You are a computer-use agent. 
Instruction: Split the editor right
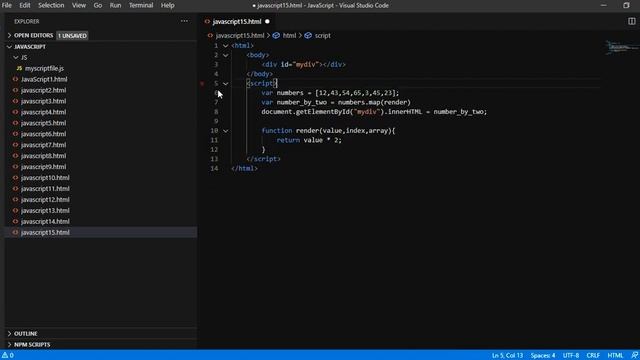(x=631, y=21)
